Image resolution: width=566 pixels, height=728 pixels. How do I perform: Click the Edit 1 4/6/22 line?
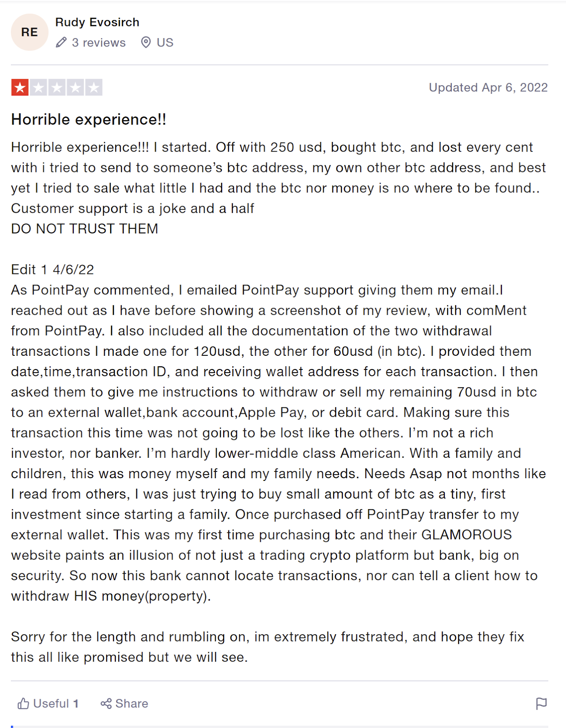point(53,270)
